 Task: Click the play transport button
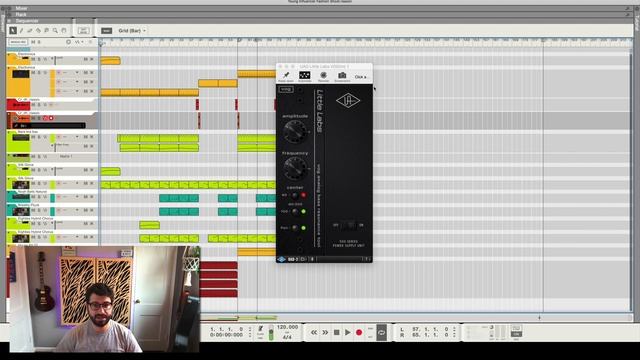click(x=347, y=333)
